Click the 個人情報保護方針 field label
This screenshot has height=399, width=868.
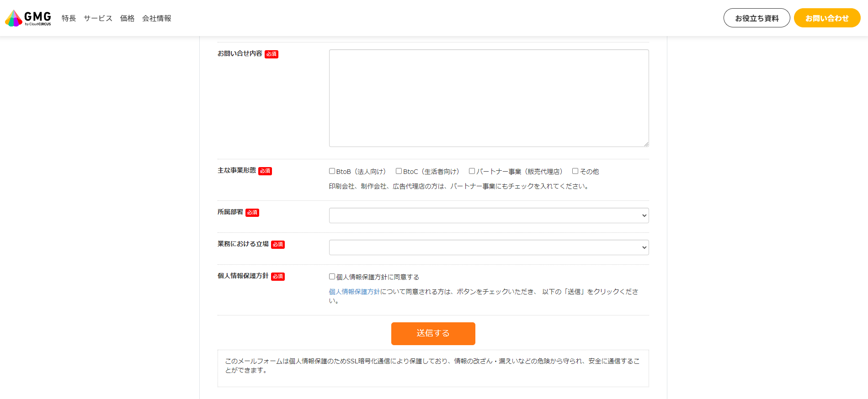pos(243,276)
